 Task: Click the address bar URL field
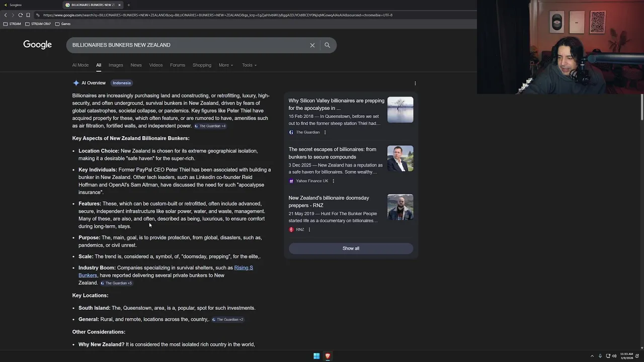218,15
